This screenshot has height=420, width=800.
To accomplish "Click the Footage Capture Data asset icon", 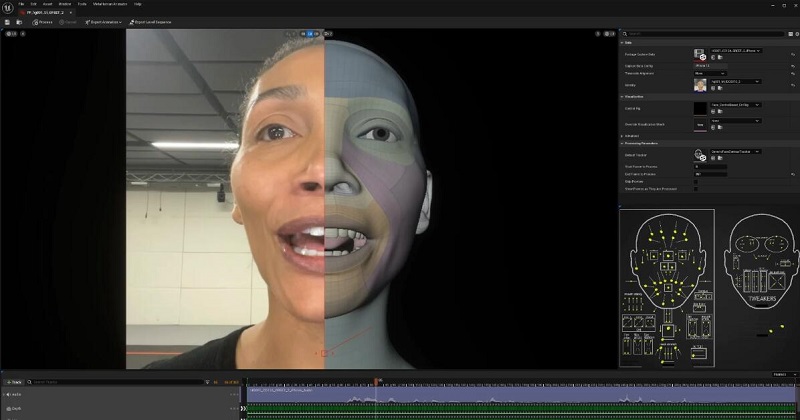I will (x=700, y=53).
